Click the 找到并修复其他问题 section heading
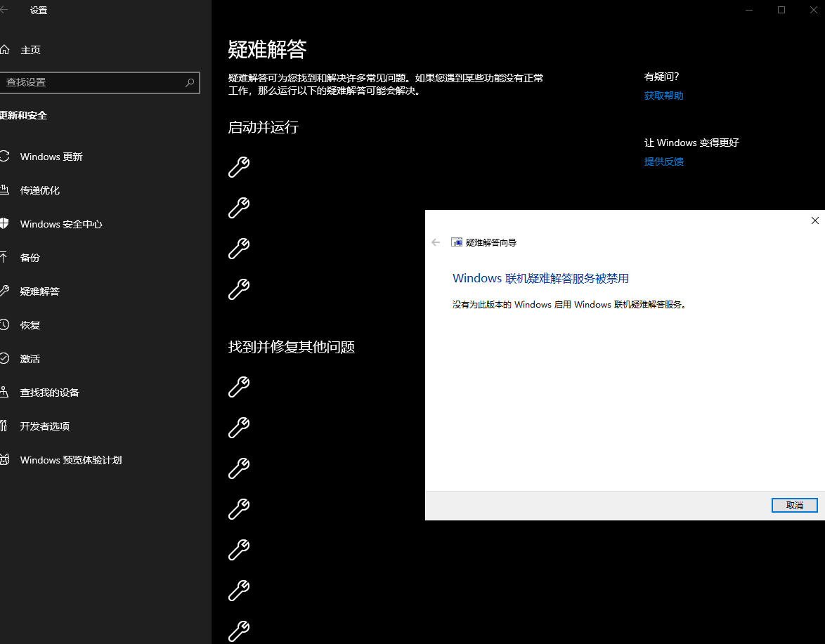Image resolution: width=825 pixels, height=644 pixels. click(x=292, y=347)
